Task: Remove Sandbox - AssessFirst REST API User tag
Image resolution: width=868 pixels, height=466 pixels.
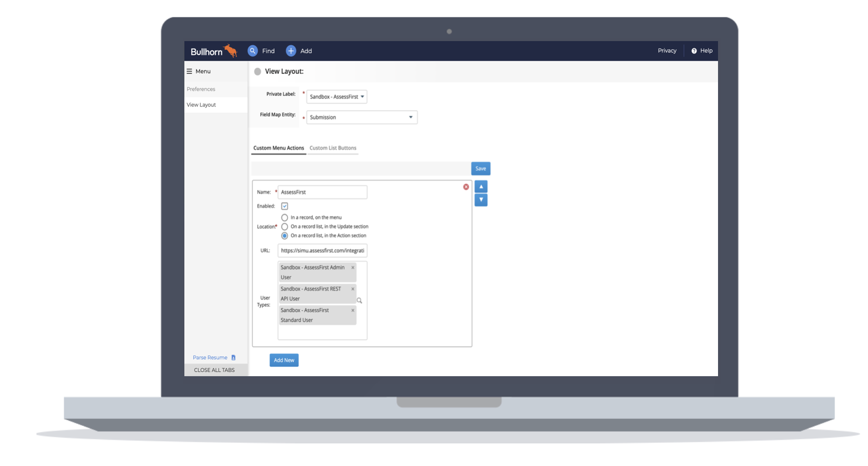Action: [353, 289]
